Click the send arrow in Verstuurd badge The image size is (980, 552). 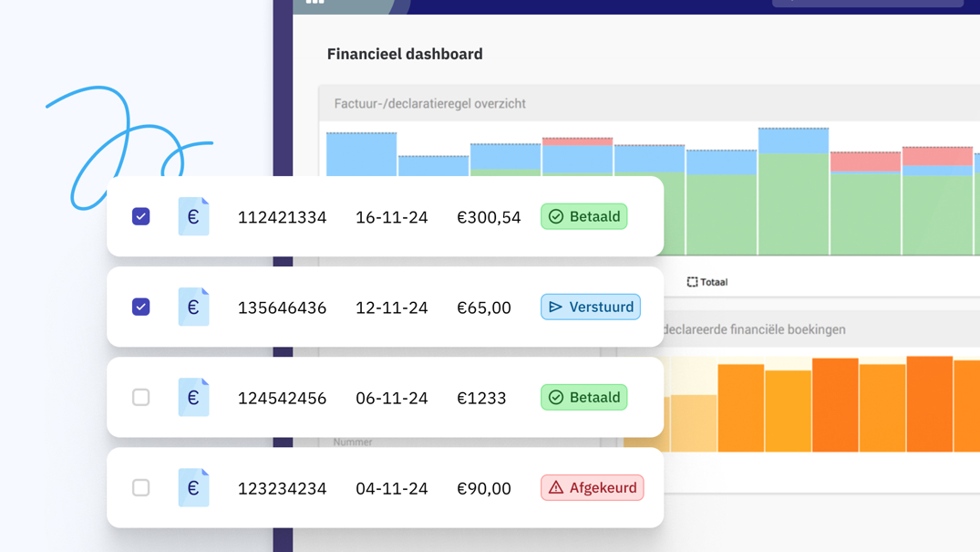pos(555,307)
